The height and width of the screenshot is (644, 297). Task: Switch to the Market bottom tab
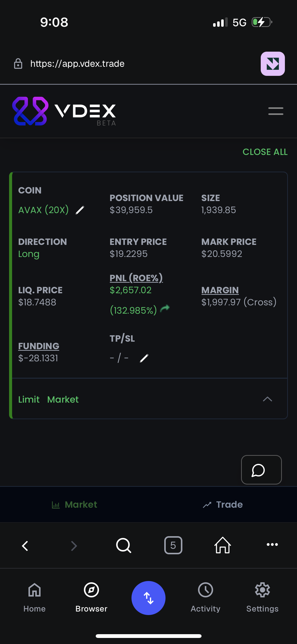pyautogui.click(x=74, y=504)
